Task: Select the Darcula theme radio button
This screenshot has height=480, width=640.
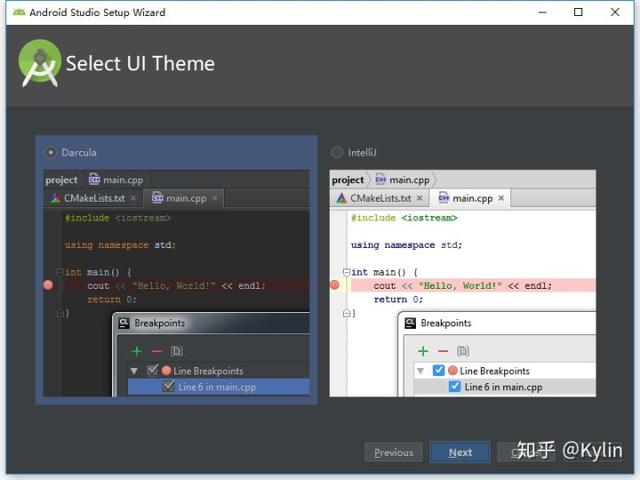Action: point(50,152)
